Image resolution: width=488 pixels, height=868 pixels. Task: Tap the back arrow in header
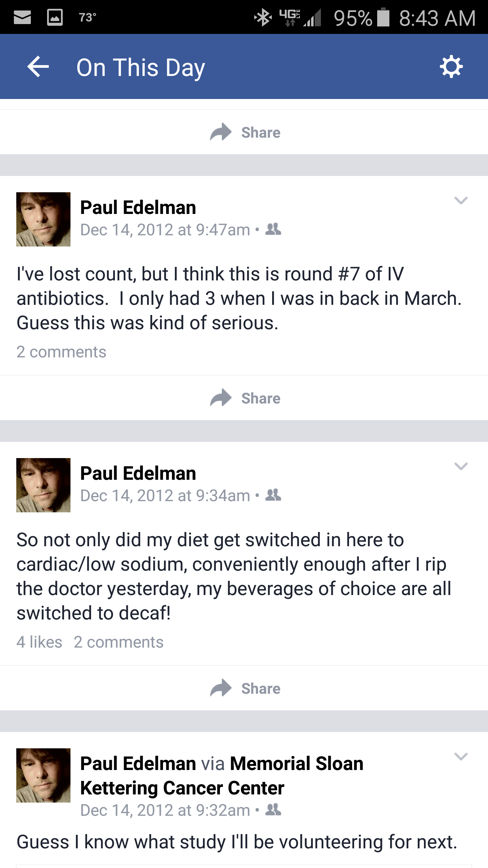(x=38, y=67)
